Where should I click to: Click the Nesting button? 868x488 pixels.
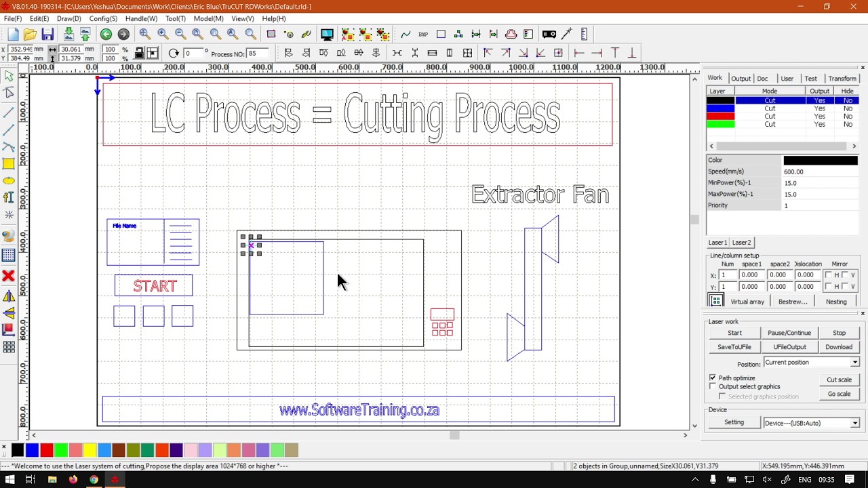[x=836, y=302]
